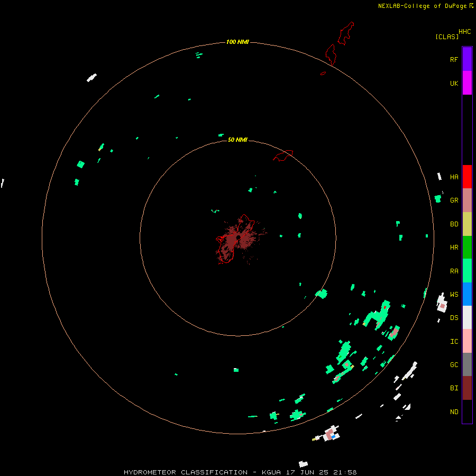Click the GR legend label
The image size is (476, 476).
[x=454, y=200]
